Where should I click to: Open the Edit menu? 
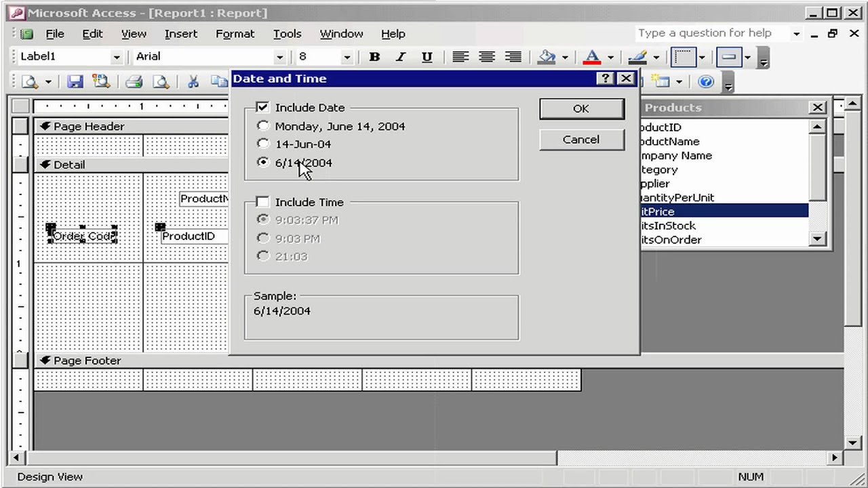pyautogui.click(x=92, y=34)
